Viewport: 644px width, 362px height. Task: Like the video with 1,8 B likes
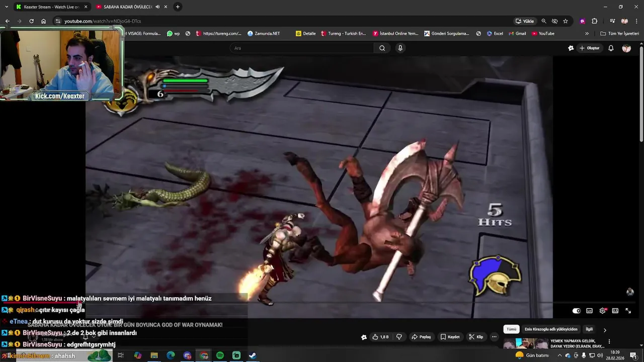tap(380, 337)
